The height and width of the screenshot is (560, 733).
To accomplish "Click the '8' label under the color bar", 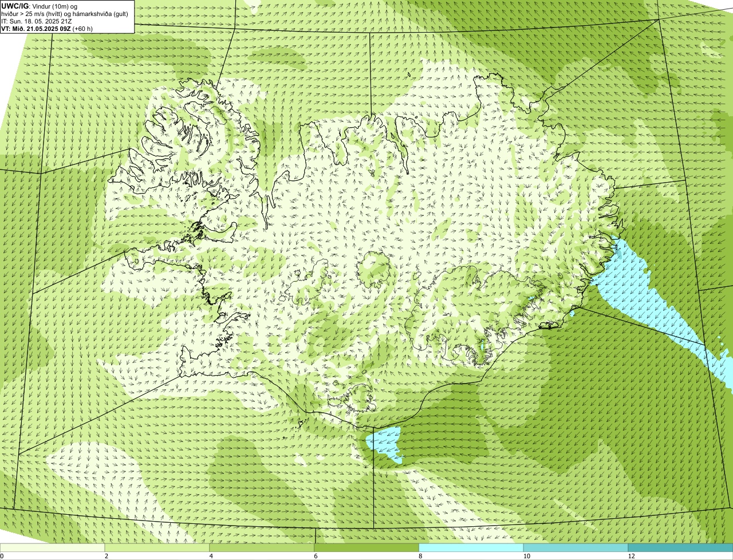I will point(420,556).
